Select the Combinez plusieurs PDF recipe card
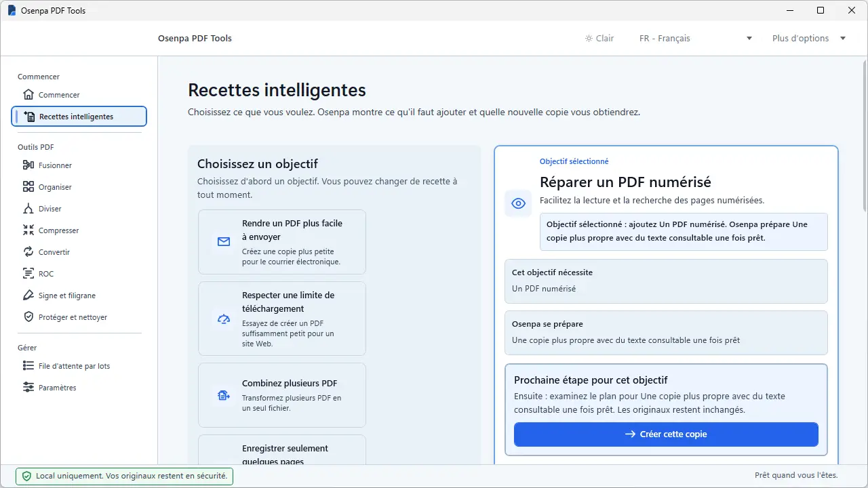This screenshot has height=488, width=868. pos(282,395)
